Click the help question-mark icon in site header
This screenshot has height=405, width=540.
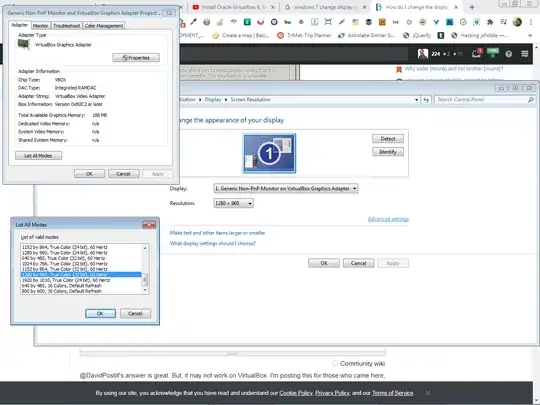(508, 54)
